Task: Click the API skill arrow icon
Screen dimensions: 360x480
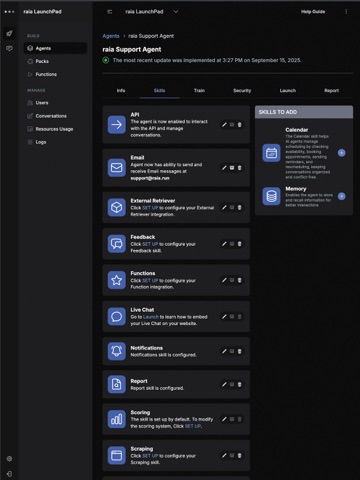Action: pyautogui.click(x=117, y=125)
